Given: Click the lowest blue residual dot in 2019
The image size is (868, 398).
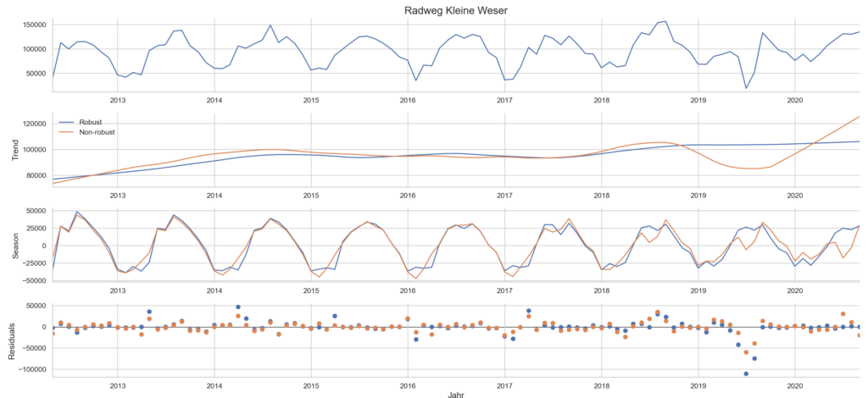Looking at the screenshot, I should 746,373.
